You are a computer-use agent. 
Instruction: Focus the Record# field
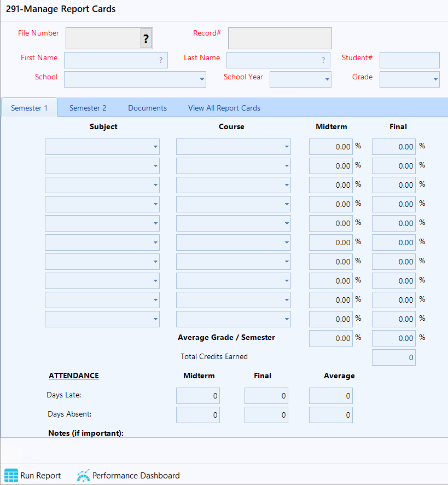[280, 38]
